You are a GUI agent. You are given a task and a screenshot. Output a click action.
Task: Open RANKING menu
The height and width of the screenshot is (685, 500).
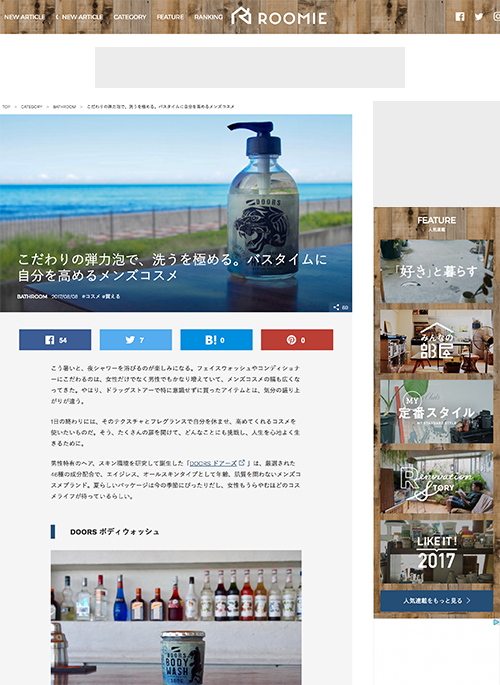pyautogui.click(x=208, y=17)
